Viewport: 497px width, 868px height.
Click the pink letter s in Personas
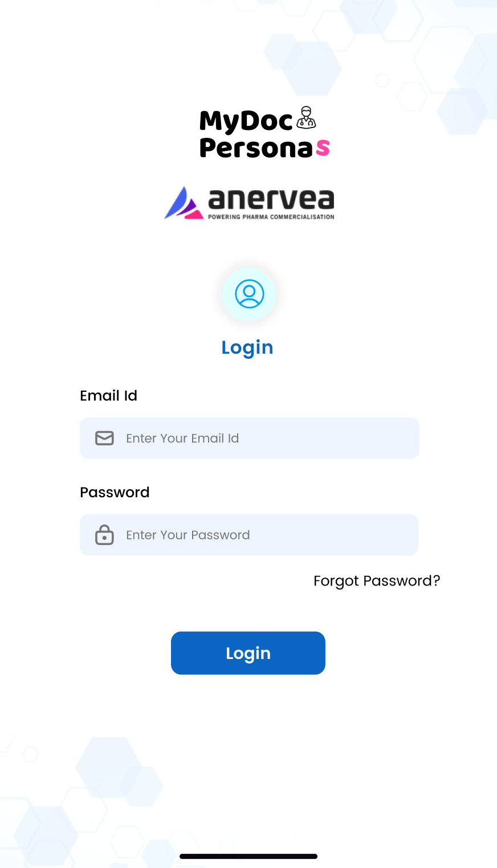click(x=323, y=148)
